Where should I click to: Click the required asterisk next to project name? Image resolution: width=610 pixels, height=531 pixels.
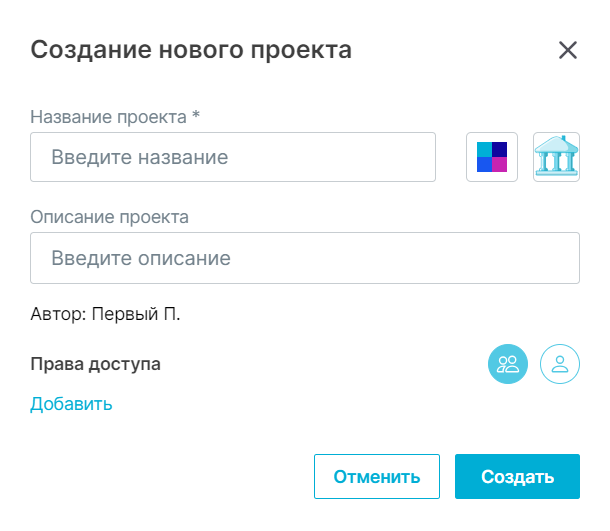[196, 115]
